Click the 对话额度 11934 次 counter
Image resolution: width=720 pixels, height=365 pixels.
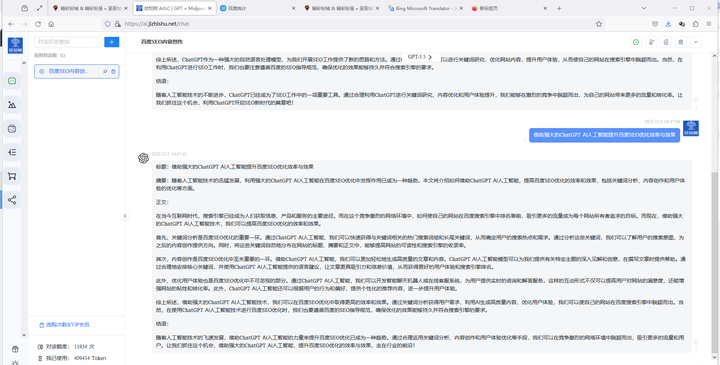tap(66, 347)
